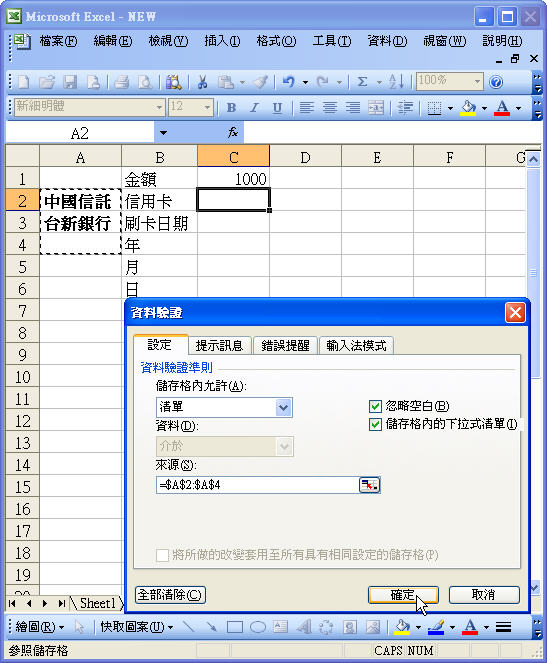
Task: Click the range selector icon in source field
Action: point(369,485)
